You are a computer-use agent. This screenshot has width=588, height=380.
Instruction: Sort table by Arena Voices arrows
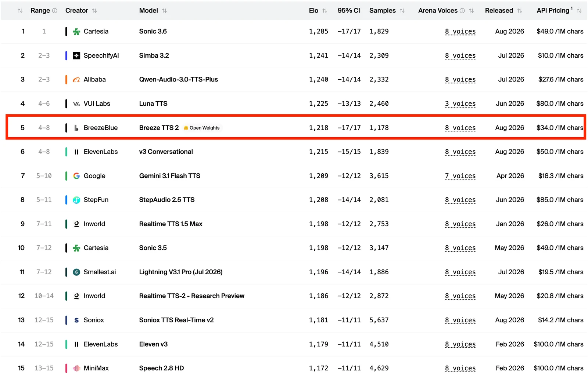pos(471,11)
